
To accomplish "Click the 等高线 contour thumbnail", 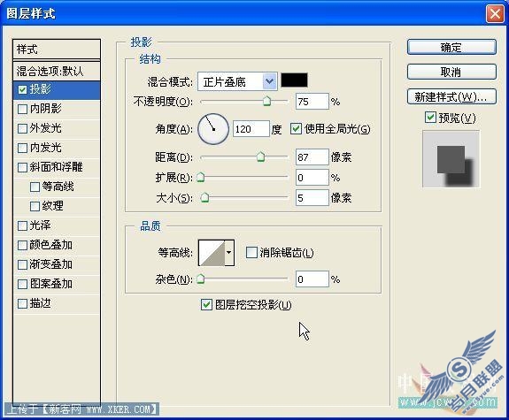I will (212, 253).
